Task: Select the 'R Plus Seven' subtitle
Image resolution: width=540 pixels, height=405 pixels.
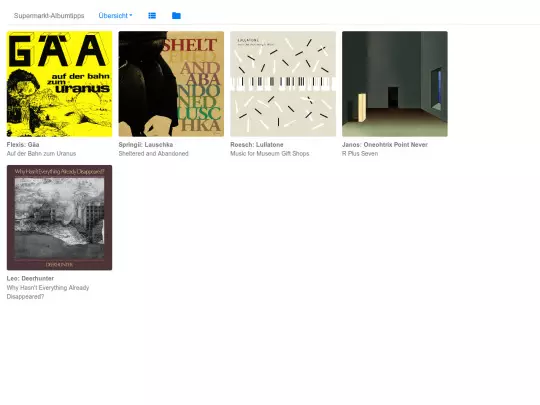Action: click(360, 154)
